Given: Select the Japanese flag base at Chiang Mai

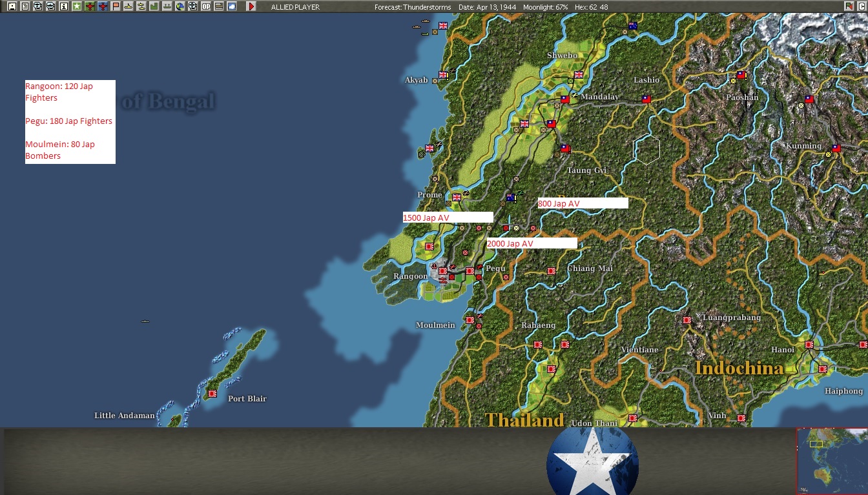Looking at the screenshot, I should 552,271.
